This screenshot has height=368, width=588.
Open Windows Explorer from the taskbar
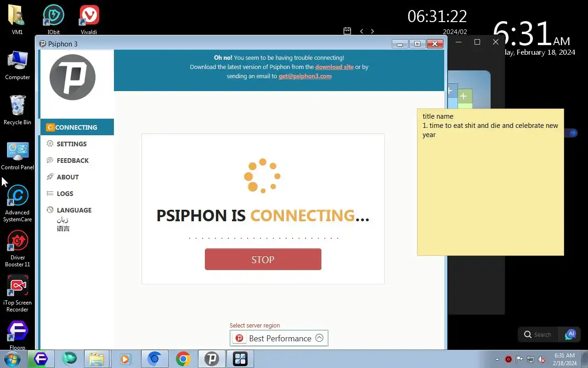pos(97,359)
